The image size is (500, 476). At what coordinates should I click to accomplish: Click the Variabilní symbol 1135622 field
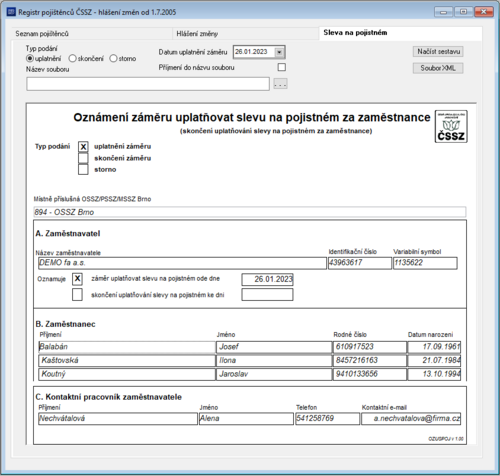point(425,263)
